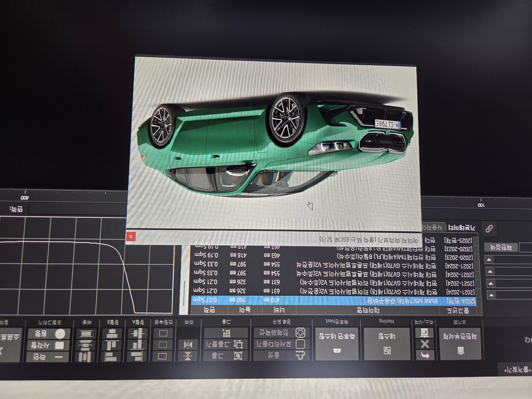Viewport: 532px width, 399px height.
Task: Click the stacked-bars distribute icon in 배분
Action: [x=86, y=345]
